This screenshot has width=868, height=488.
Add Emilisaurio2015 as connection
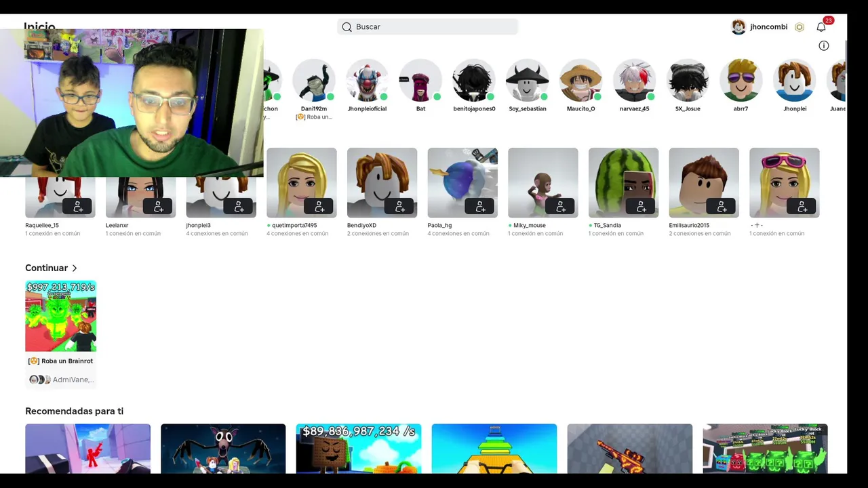722,206
